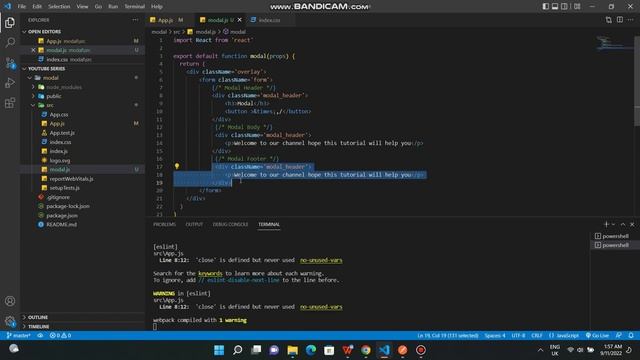The height and width of the screenshot is (360, 640).
Task: Click the keywords link in terminal
Action: pyautogui.click(x=210, y=273)
